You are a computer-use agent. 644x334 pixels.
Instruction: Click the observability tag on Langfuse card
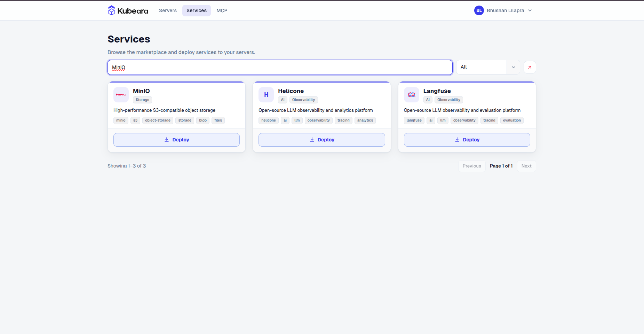point(464,121)
